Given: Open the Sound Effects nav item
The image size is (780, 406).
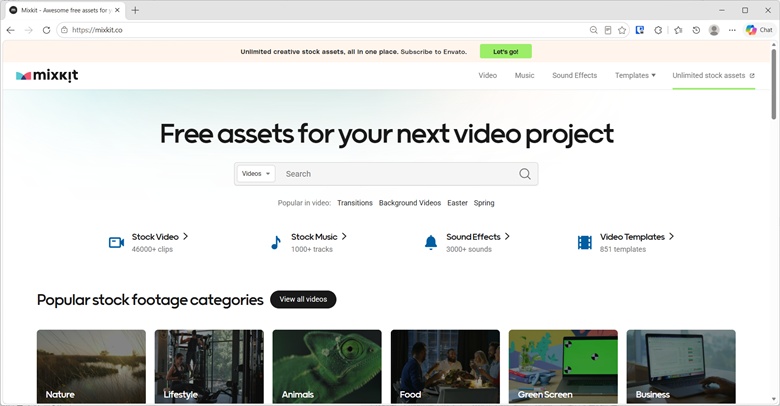Looking at the screenshot, I should click(x=575, y=75).
